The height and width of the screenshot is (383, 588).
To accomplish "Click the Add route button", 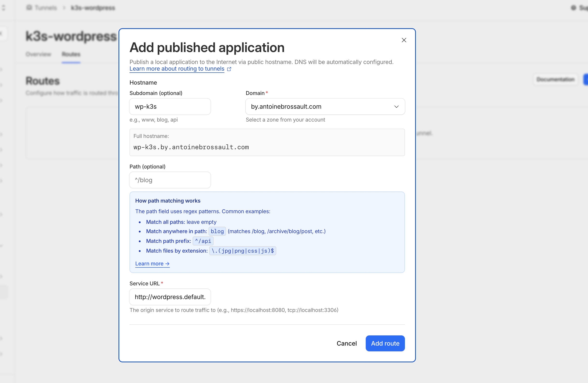I will [385, 343].
